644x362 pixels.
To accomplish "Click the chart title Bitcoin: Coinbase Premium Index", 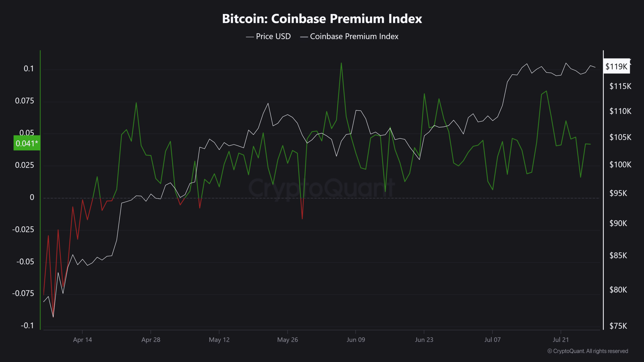I will pos(322,19).
